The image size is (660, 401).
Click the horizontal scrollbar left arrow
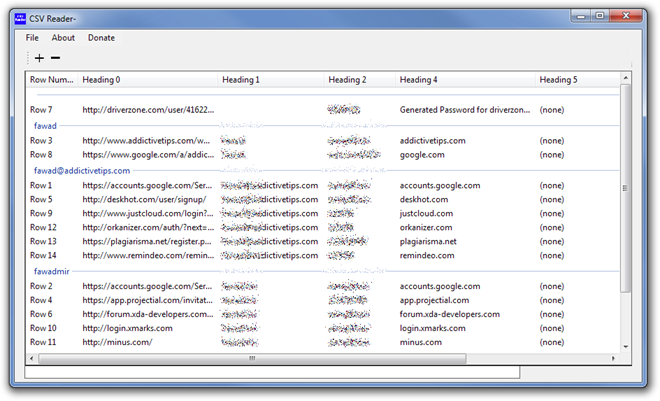point(32,359)
